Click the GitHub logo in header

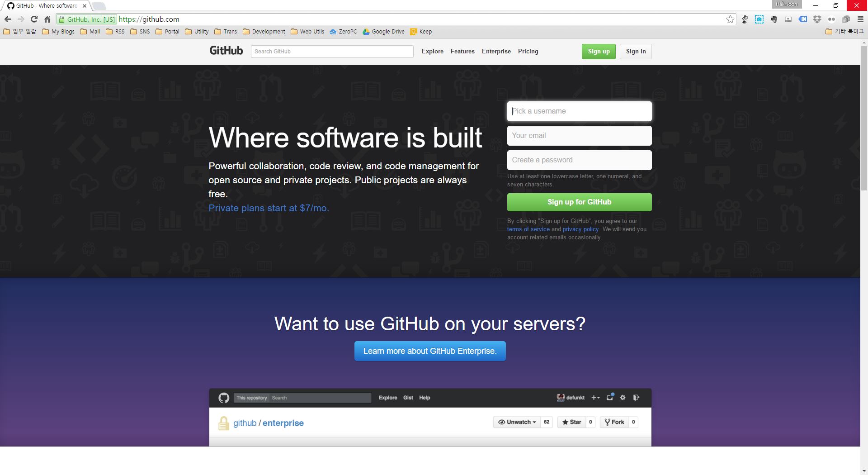(226, 51)
